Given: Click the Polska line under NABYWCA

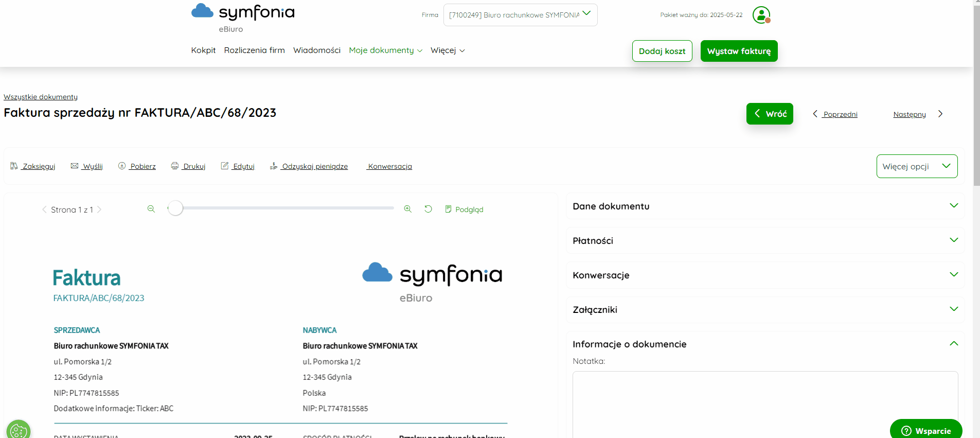Looking at the screenshot, I should coord(314,393).
